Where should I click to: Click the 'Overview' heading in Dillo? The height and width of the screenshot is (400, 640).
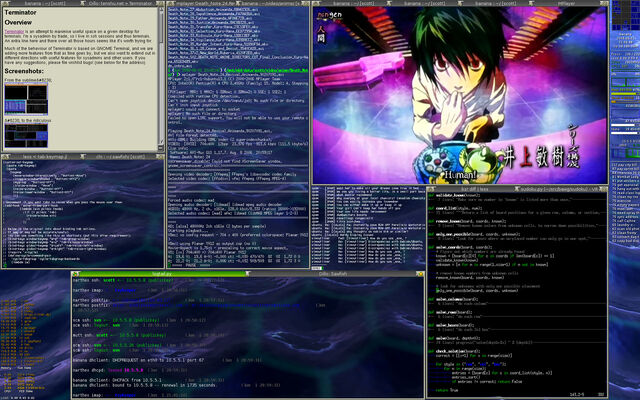(18, 22)
